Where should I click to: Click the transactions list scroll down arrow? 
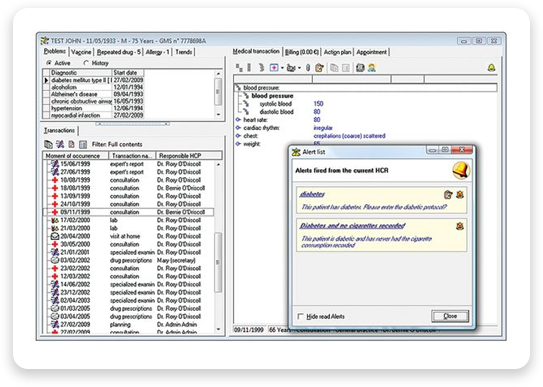point(218,329)
